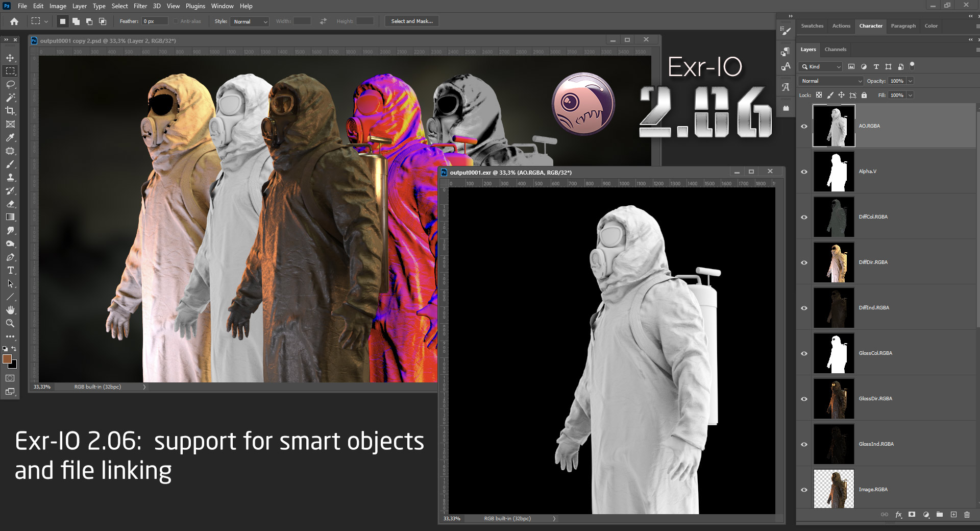Click Subtract from selection mode button
The image size is (980, 531).
89,21
